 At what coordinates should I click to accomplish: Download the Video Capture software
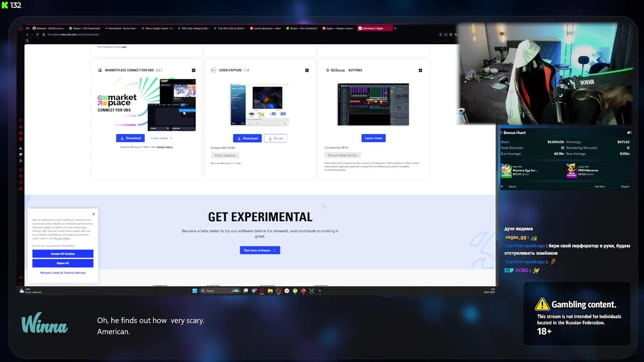click(247, 138)
